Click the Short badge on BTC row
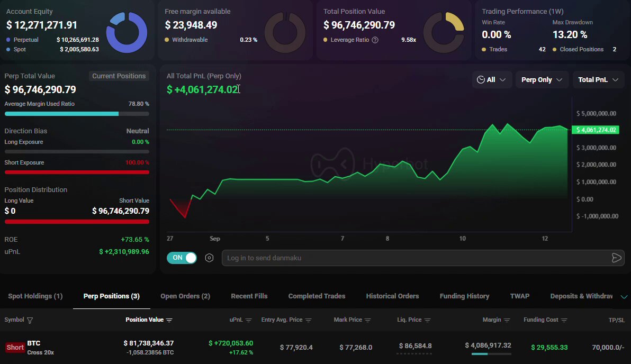 click(15, 348)
